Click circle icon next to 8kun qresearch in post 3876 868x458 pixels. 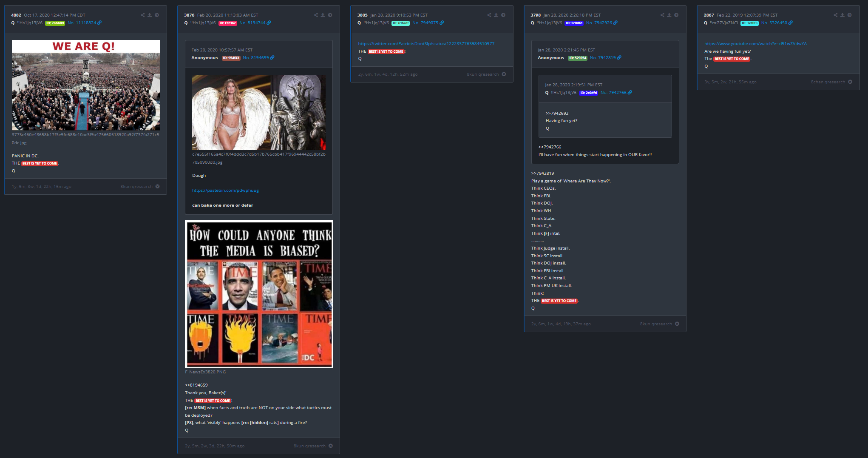331,446
